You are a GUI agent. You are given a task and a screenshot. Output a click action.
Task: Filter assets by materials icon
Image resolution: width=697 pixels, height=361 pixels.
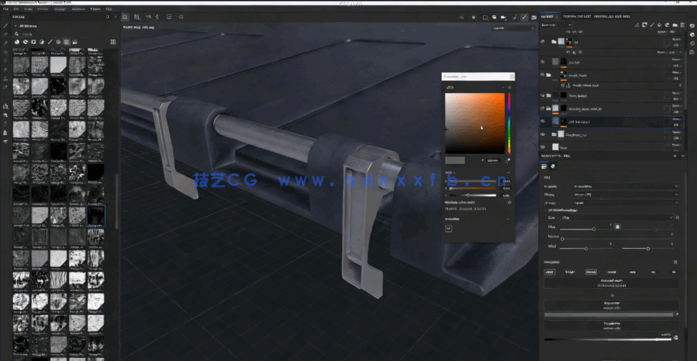coord(17,42)
